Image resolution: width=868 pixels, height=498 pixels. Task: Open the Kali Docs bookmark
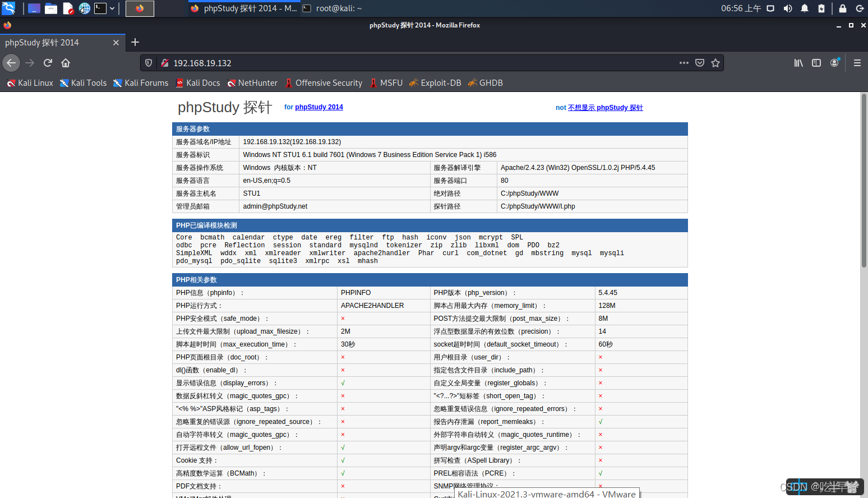[x=198, y=83]
